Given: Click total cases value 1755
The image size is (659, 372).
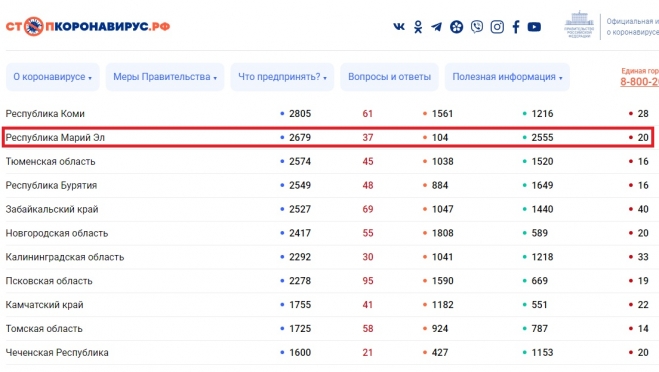Looking at the screenshot, I should click(300, 305).
